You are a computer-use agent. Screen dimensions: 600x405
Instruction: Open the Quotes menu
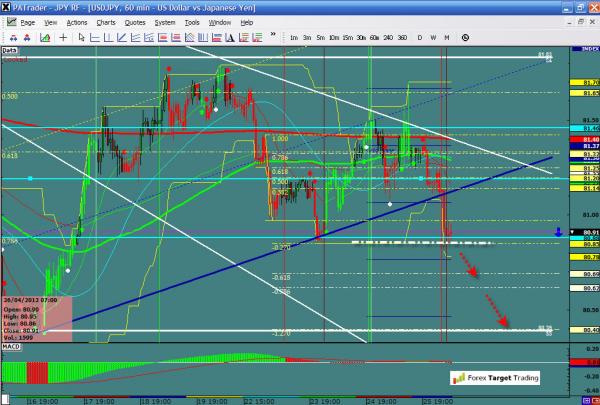133,21
